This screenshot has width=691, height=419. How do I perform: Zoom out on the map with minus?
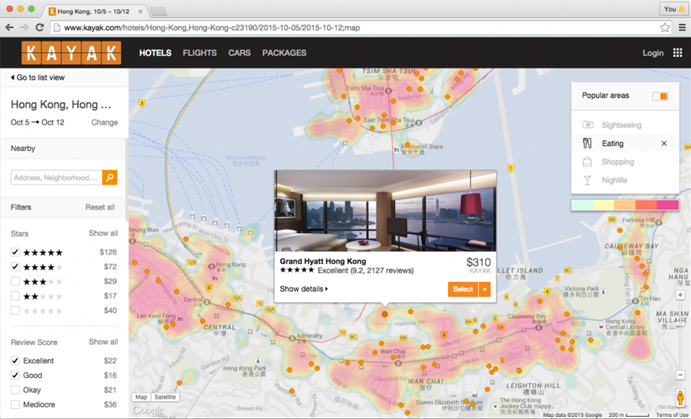point(680,375)
